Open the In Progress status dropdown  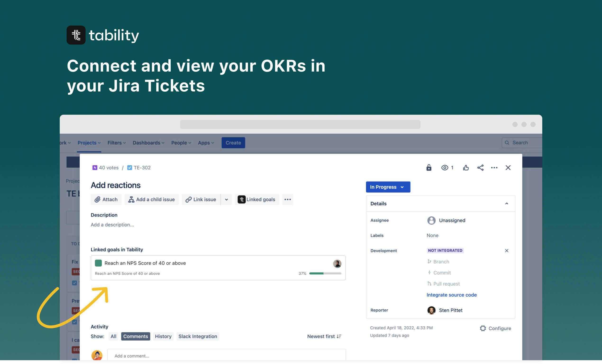tap(388, 187)
